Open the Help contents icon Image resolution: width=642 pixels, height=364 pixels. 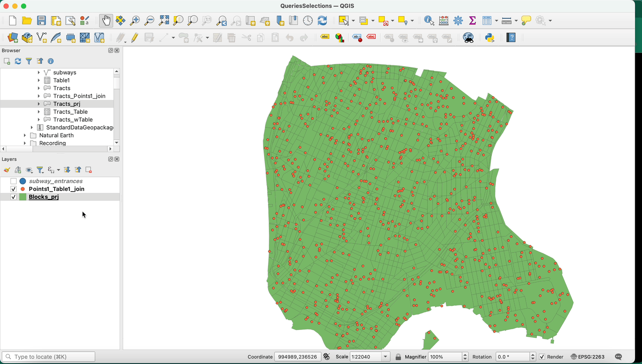(511, 38)
